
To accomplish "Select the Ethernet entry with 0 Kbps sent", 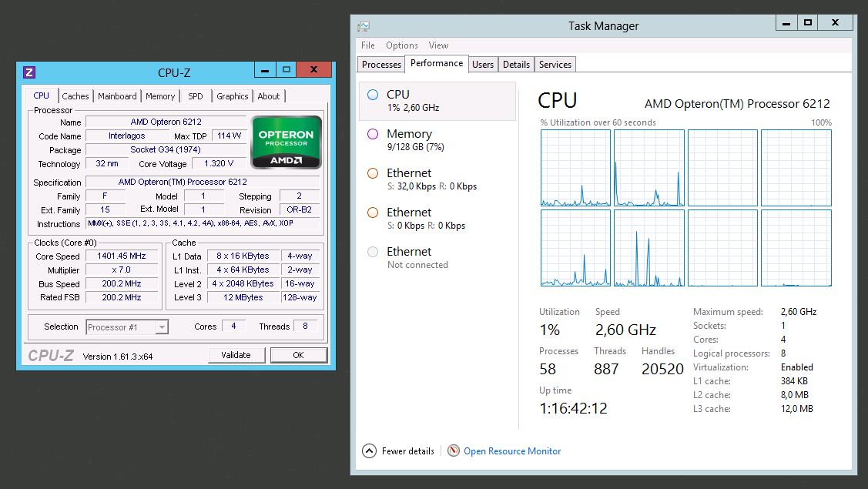I will [437, 219].
